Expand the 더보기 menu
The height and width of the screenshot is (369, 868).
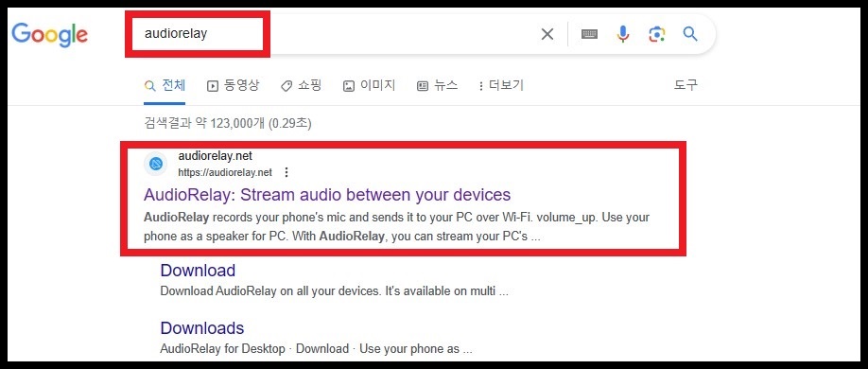pyautogui.click(x=500, y=86)
